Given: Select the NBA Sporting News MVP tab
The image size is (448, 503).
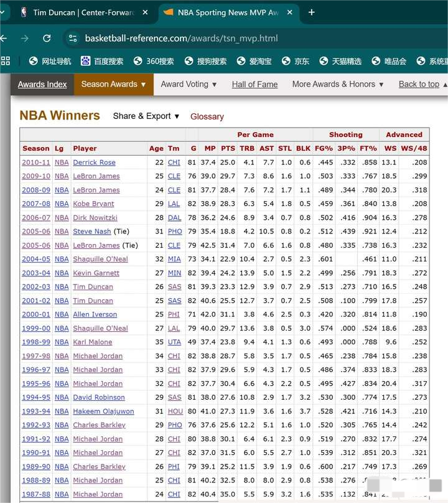Looking at the screenshot, I should coord(228,12).
